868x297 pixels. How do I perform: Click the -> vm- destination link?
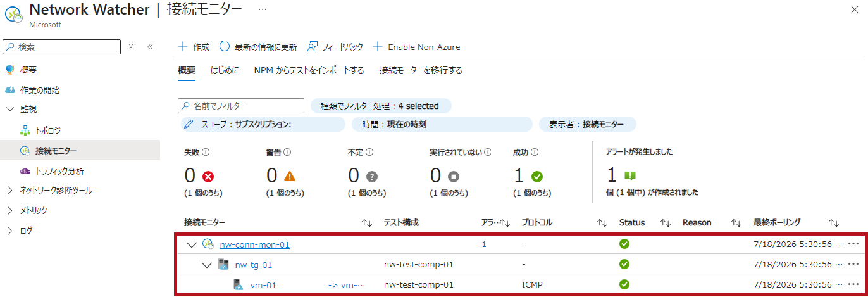click(347, 285)
